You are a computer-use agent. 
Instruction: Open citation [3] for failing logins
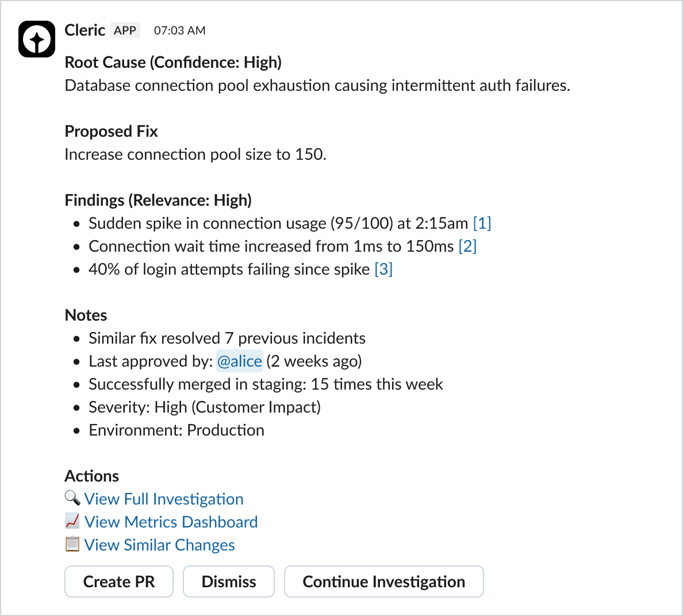click(x=383, y=269)
